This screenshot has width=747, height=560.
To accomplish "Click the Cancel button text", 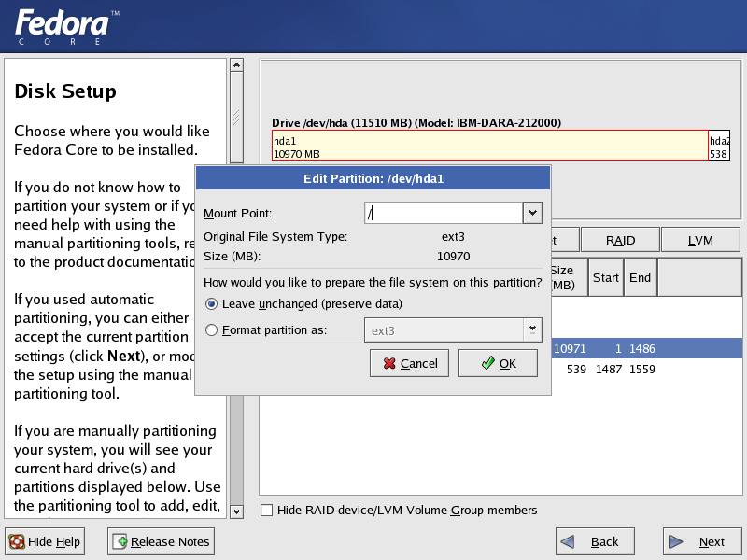I will pos(418,364).
